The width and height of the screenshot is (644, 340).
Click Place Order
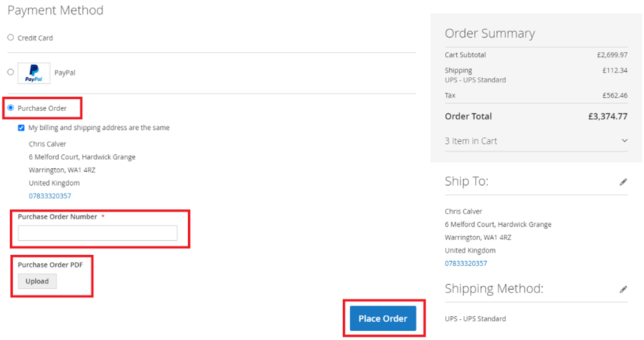point(382,318)
